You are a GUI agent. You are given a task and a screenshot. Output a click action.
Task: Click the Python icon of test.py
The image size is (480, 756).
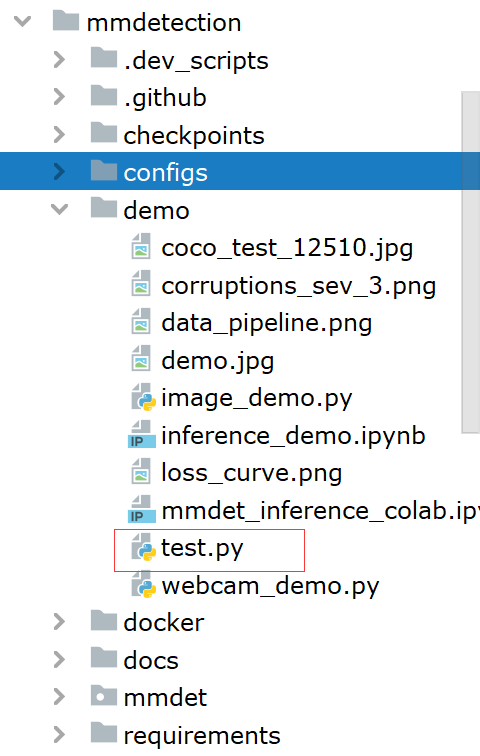(144, 548)
